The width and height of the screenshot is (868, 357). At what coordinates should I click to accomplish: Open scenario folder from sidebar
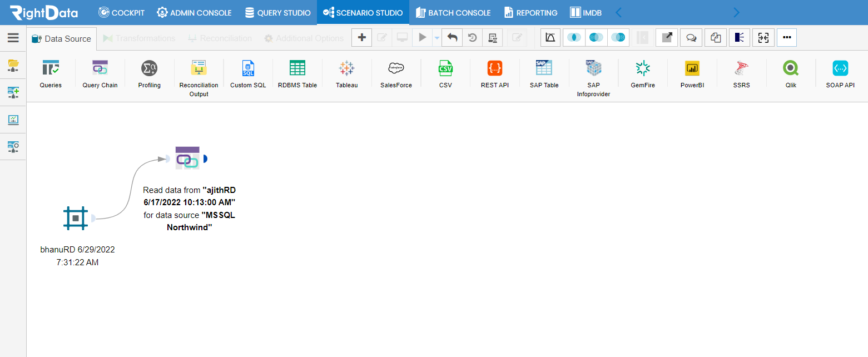click(13, 66)
